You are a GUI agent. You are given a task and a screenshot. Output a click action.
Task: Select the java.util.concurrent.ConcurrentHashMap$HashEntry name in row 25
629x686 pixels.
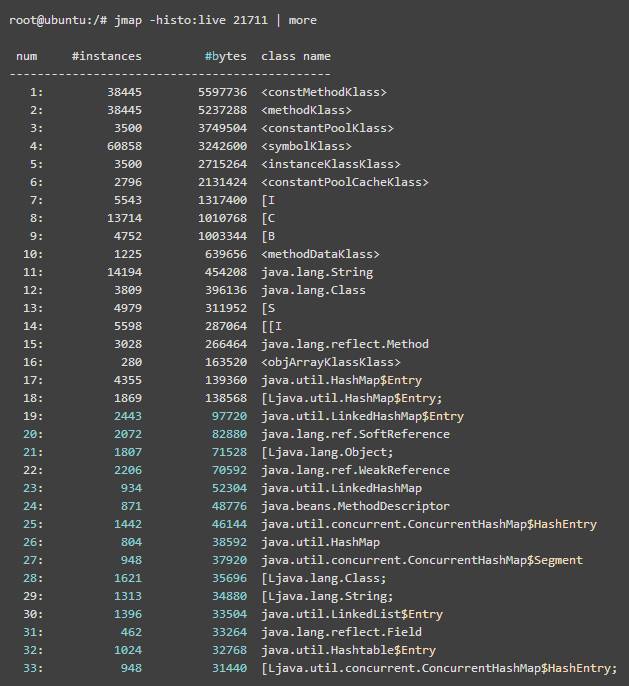(x=429, y=524)
